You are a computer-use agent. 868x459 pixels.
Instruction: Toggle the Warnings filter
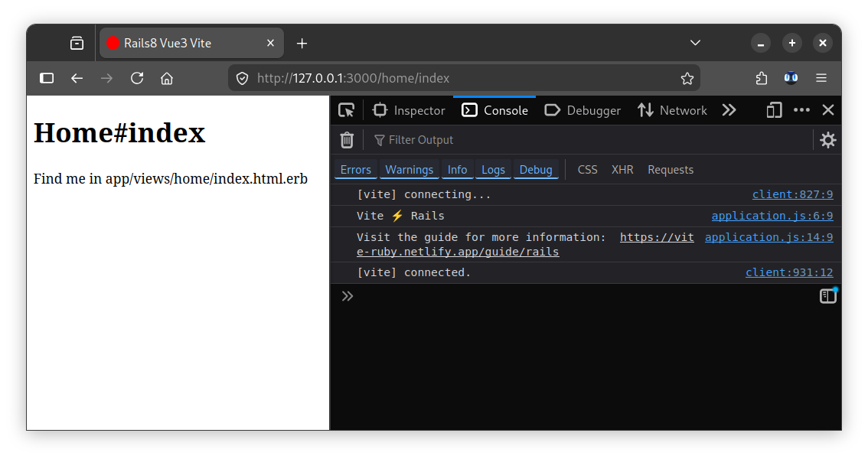pyautogui.click(x=409, y=170)
